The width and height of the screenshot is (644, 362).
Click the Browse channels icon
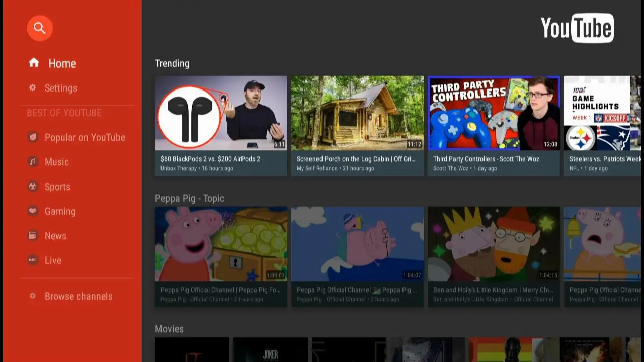[x=33, y=296]
